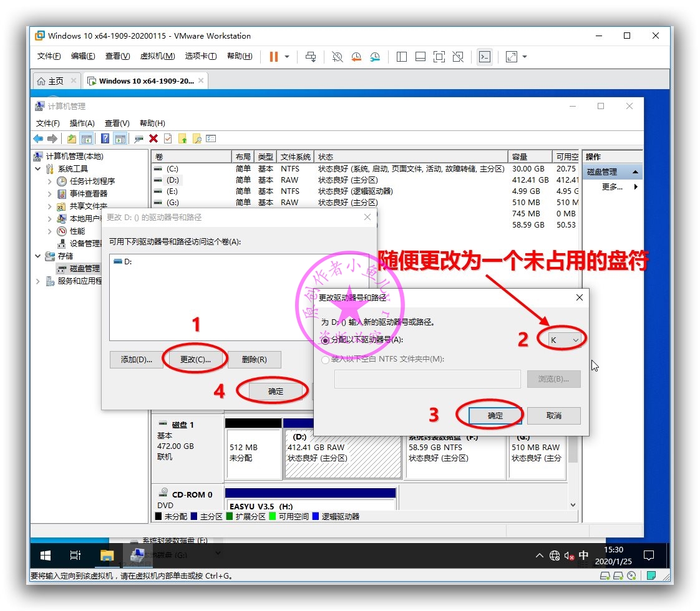Viewport: 700px width, 611px height.
Task: Collapse the Storage tree node
Action: coord(38,256)
